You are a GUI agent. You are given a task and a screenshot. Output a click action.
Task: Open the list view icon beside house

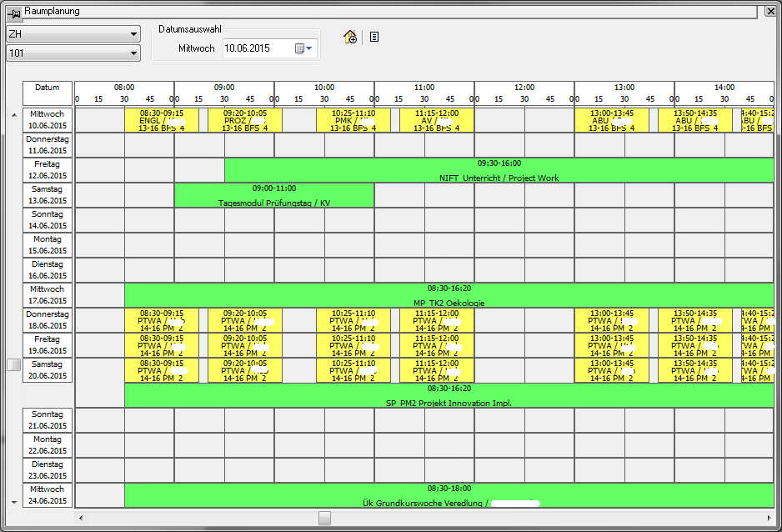(374, 37)
